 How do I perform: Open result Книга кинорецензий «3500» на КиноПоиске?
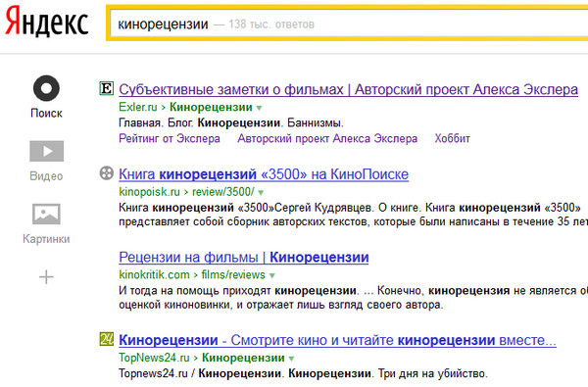point(264,174)
